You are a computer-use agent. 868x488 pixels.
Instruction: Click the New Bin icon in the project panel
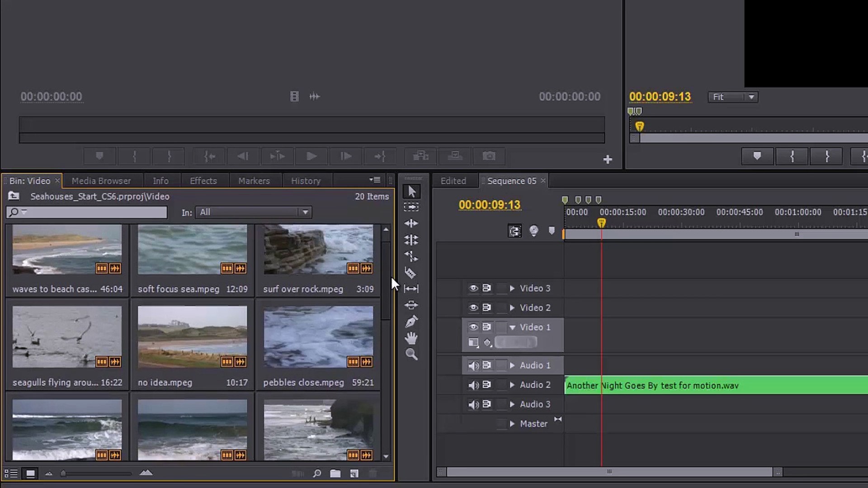335,473
